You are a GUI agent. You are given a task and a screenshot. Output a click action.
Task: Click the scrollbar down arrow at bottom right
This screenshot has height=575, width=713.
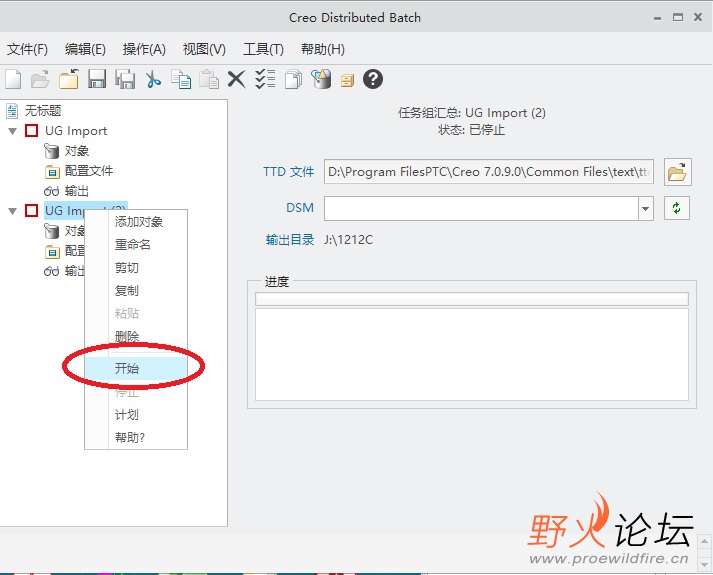(x=704, y=565)
